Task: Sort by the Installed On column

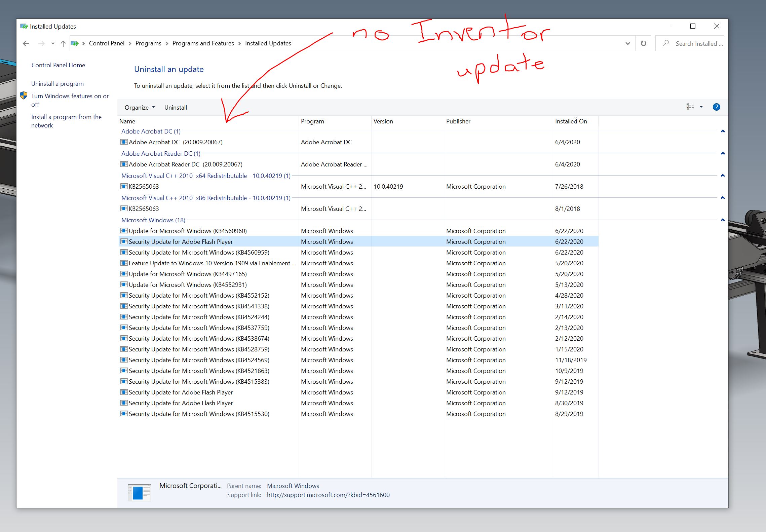Action: 571,121
